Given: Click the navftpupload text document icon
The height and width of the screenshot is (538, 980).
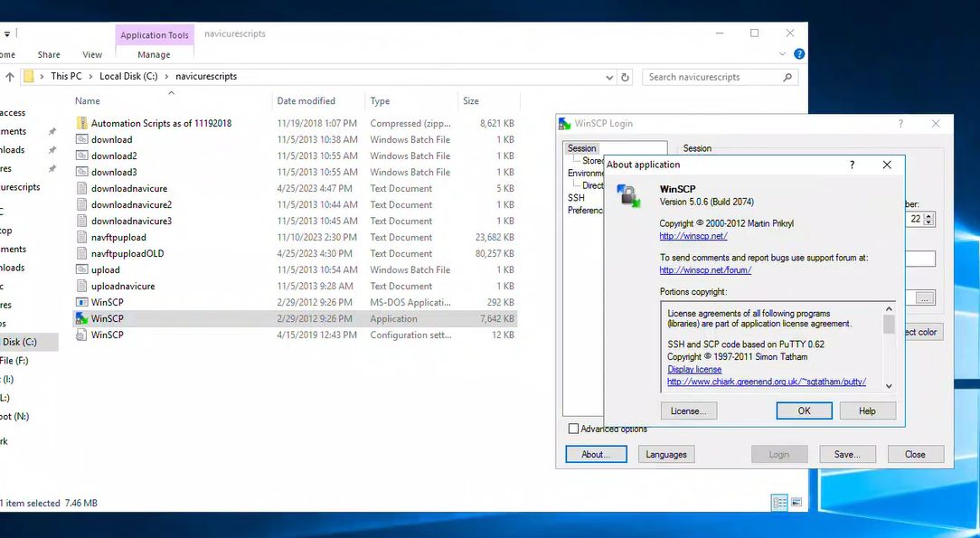Looking at the screenshot, I should tap(81, 237).
